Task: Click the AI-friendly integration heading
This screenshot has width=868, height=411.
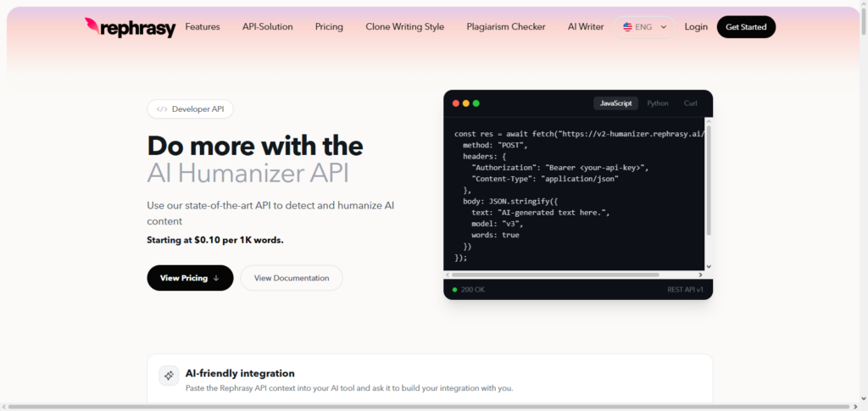Action: [240, 374]
